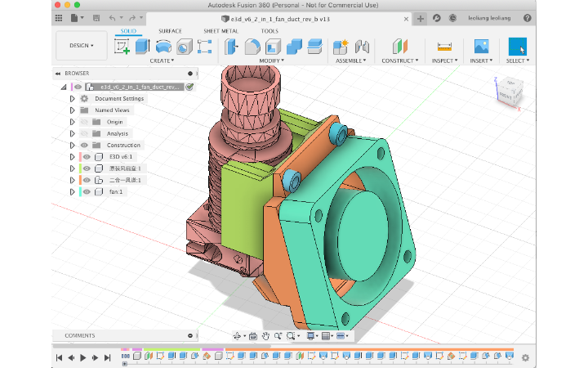Switch to the SURFACE tab

(x=170, y=31)
